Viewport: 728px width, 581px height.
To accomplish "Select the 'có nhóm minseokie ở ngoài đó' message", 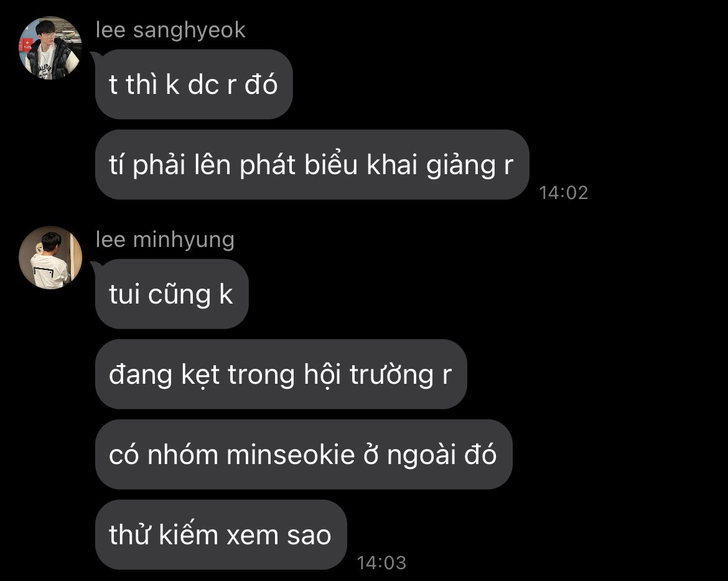I will click(304, 455).
